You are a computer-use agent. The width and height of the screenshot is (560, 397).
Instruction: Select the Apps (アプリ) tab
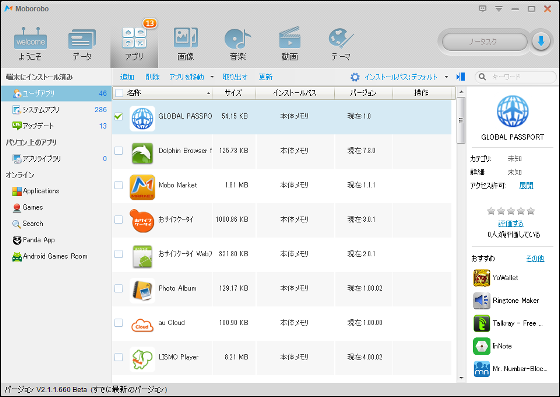pos(134,44)
